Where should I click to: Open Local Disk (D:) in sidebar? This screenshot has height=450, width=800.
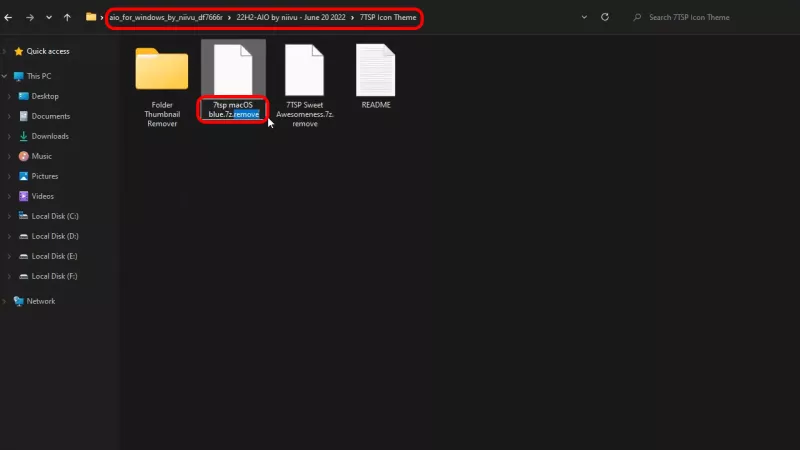pos(55,236)
